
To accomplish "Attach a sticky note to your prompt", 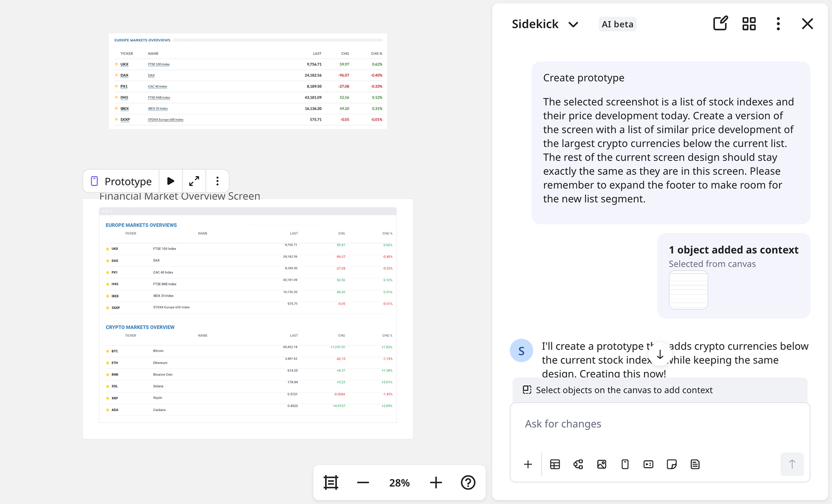I will point(672,464).
